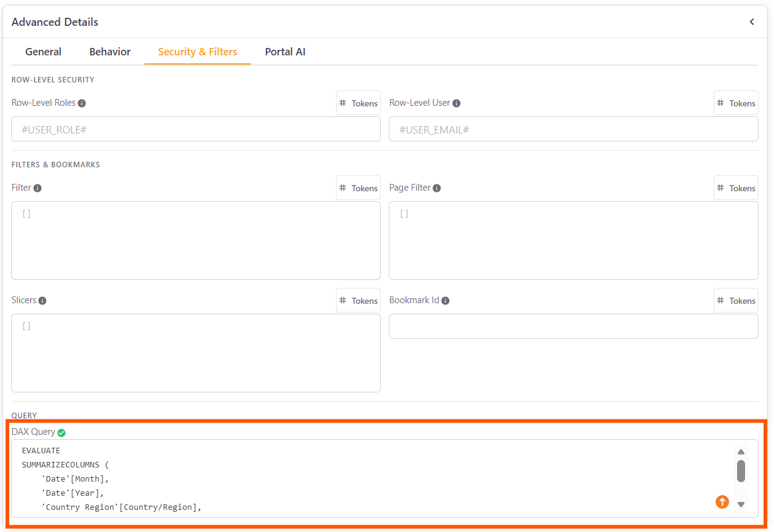
Task: Switch to the Behavior tab
Action: tap(110, 52)
